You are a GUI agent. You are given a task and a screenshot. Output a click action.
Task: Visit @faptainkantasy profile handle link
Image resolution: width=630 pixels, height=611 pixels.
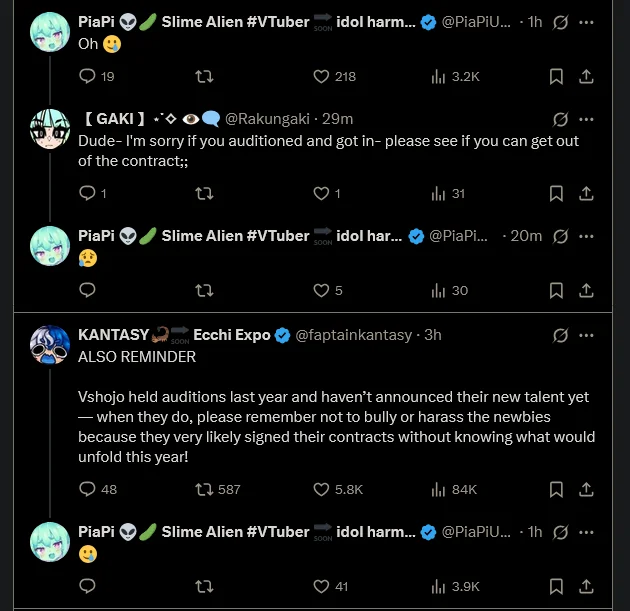355,335
